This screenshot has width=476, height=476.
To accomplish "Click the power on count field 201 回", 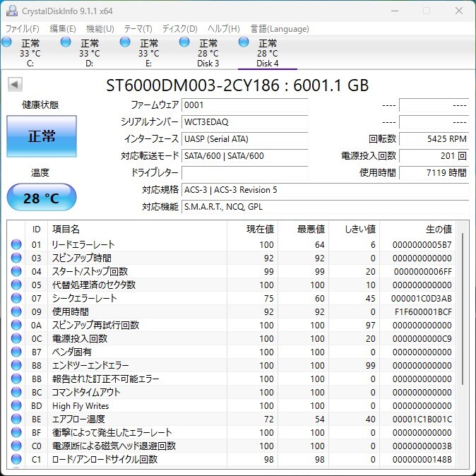I will [434, 156].
